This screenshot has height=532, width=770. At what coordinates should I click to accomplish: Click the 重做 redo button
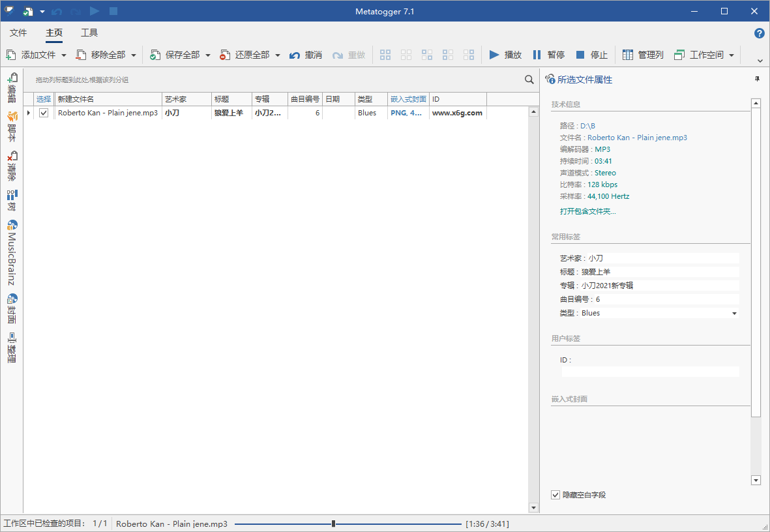(349, 55)
